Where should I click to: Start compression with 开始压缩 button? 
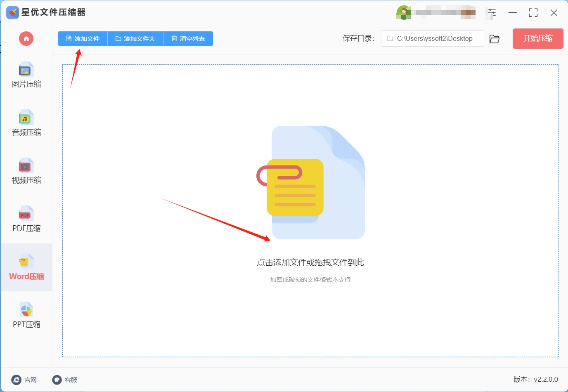tap(538, 38)
